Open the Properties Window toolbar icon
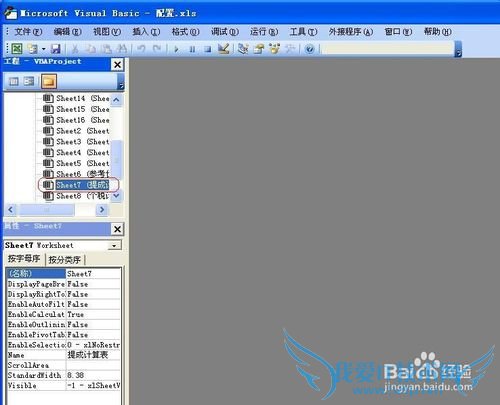The height and width of the screenshot is (405, 500). [259, 49]
